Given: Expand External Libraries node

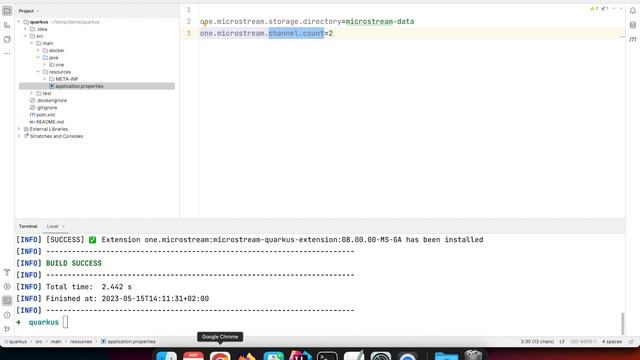Looking at the screenshot, I should (x=19, y=129).
